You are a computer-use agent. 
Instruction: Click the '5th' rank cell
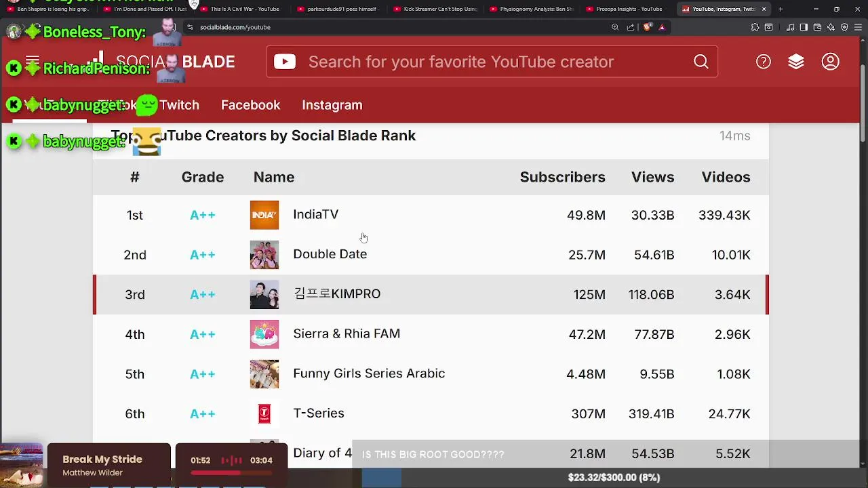click(x=134, y=374)
